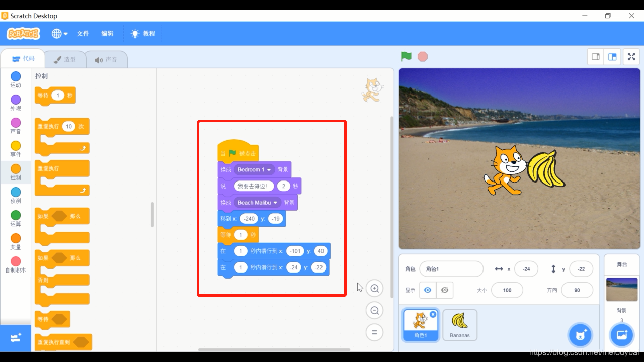The height and width of the screenshot is (362, 644).
Task: Hide the sprite with crossed-eye button
Action: coord(444,290)
